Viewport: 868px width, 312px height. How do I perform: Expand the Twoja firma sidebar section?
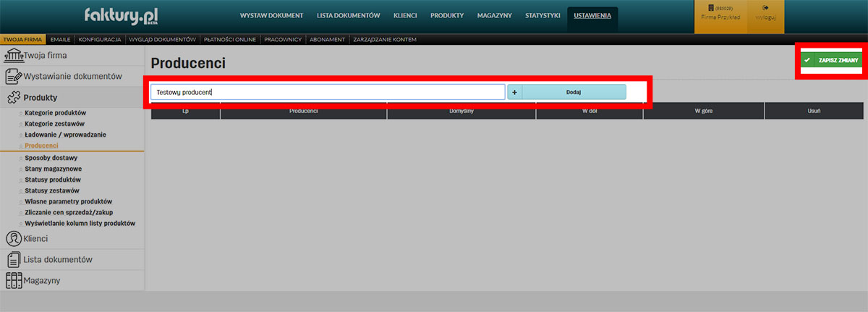(x=72, y=55)
